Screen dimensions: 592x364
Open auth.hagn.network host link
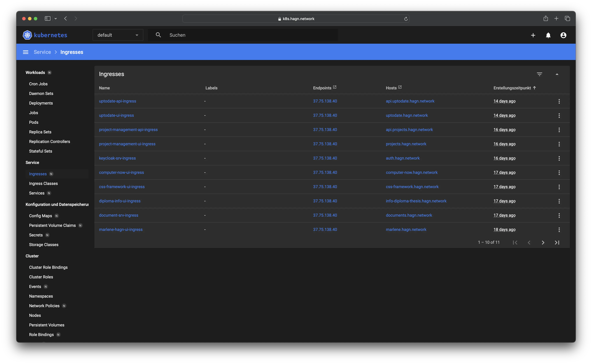(403, 158)
